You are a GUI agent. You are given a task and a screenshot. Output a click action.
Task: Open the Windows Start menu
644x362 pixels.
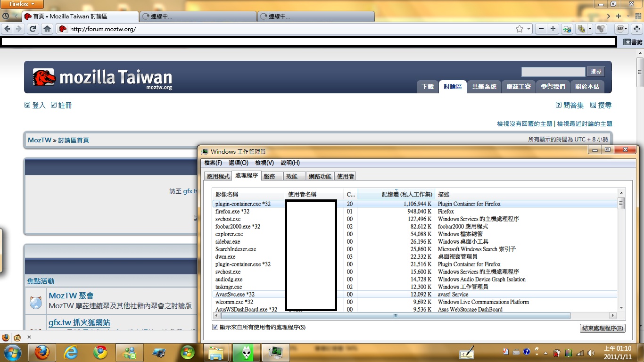point(13,352)
